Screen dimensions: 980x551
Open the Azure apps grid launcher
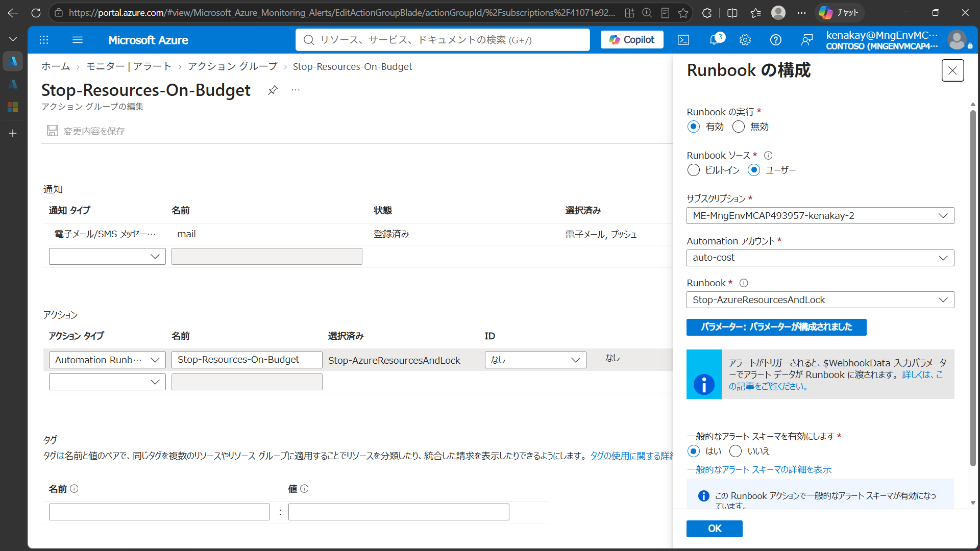[44, 40]
